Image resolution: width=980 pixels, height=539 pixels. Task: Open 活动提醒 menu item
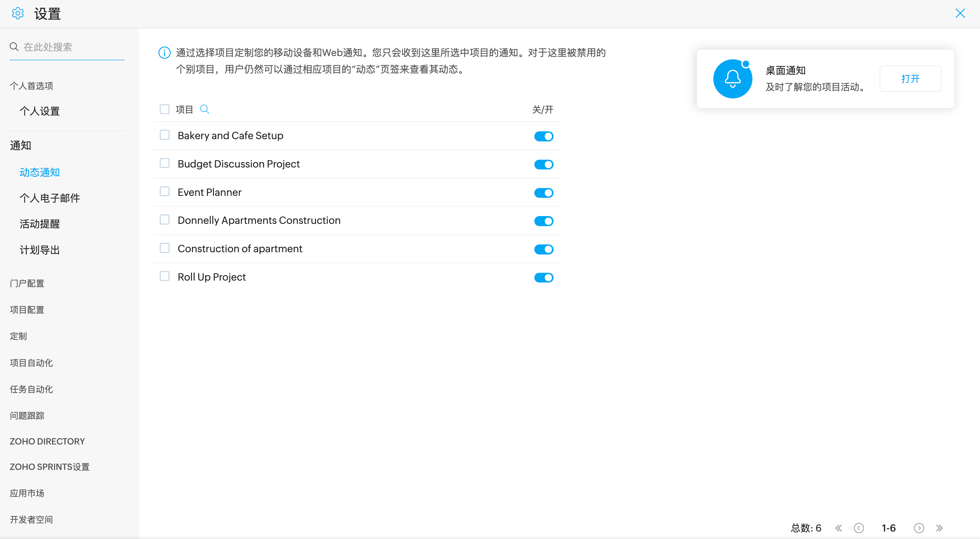[40, 224]
